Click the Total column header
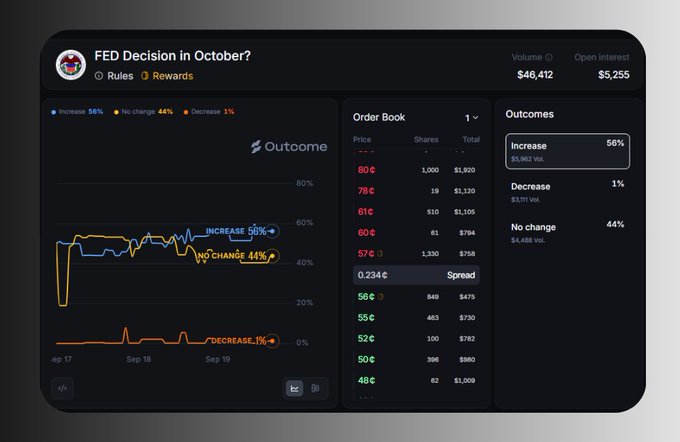Viewport: 680px width, 442px height. pos(471,140)
